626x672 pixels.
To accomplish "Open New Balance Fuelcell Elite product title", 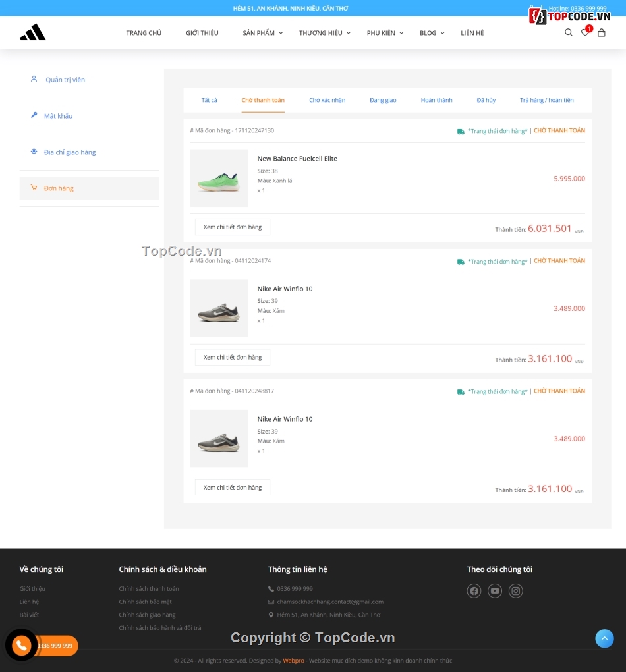I will tap(297, 159).
